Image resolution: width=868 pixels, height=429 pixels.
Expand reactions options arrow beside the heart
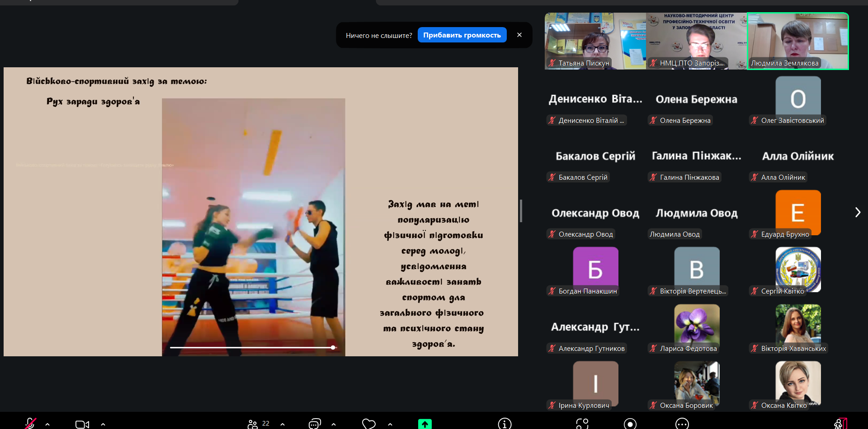point(390,424)
